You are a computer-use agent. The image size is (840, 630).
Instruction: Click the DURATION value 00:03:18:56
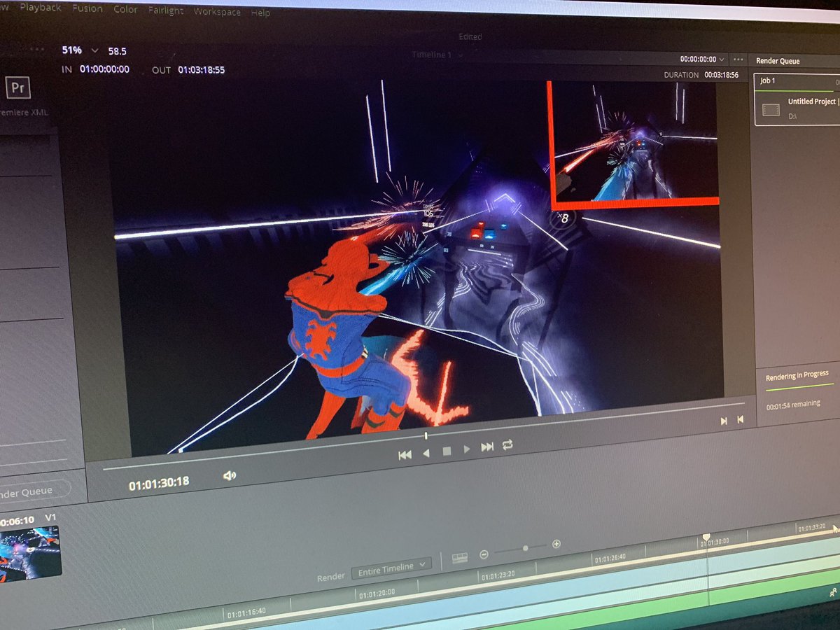(721, 74)
